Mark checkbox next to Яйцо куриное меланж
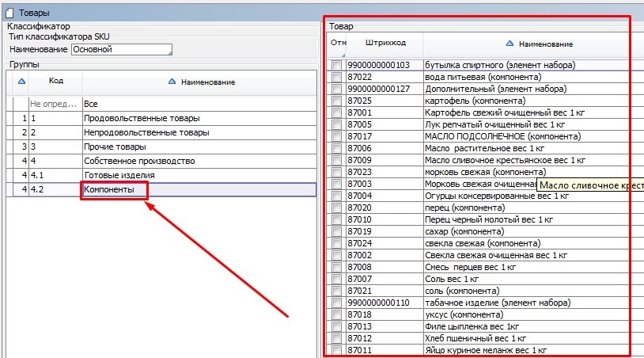The height and width of the screenshot is (358, 644). pos(337,350)
